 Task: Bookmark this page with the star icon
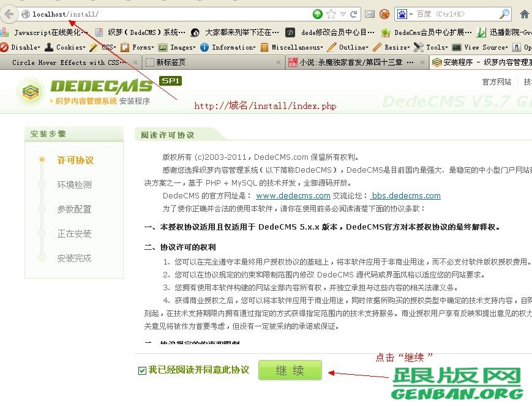[331, 14]
